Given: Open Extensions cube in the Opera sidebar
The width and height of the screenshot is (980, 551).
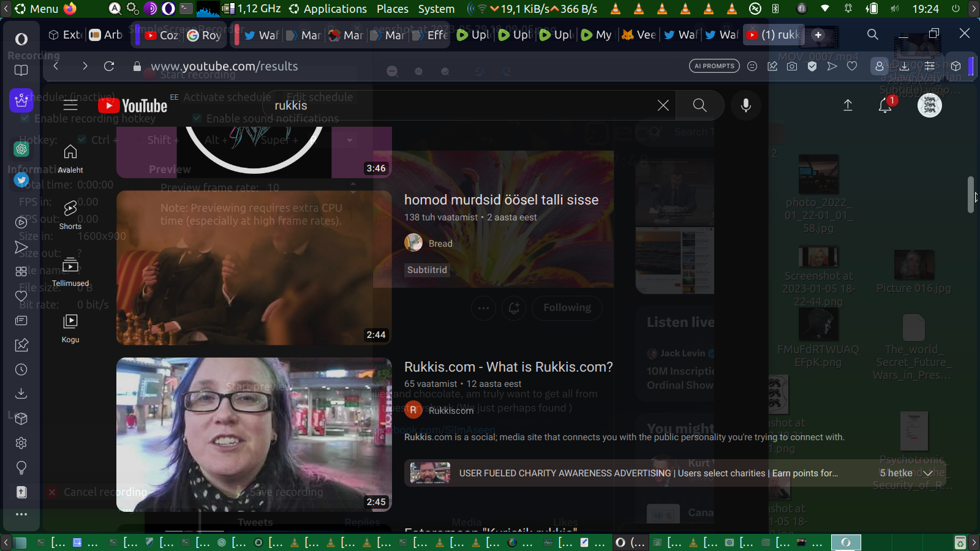Looking at the screenshot, I should (x=21, y=419).
